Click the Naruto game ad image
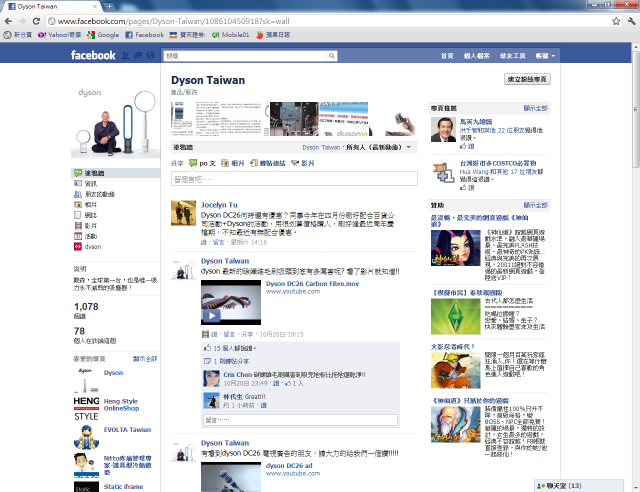The height and width of the screenshot is (492, 640). pyautogui.click(x=456, y=370)
